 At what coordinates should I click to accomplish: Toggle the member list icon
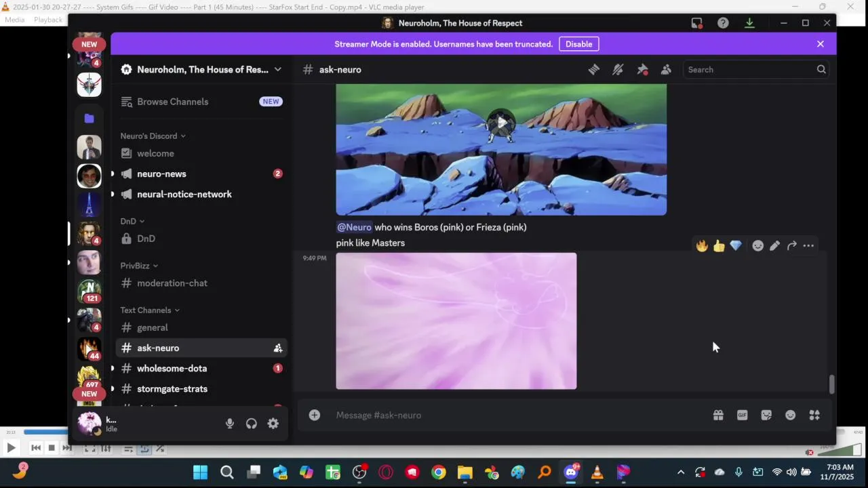[666, 69]
